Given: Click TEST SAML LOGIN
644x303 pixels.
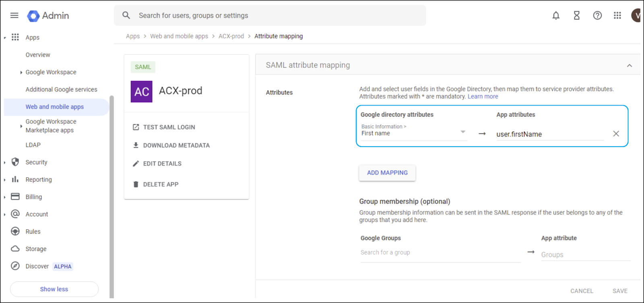Looking at the screenshot, I should click(169, 127).
